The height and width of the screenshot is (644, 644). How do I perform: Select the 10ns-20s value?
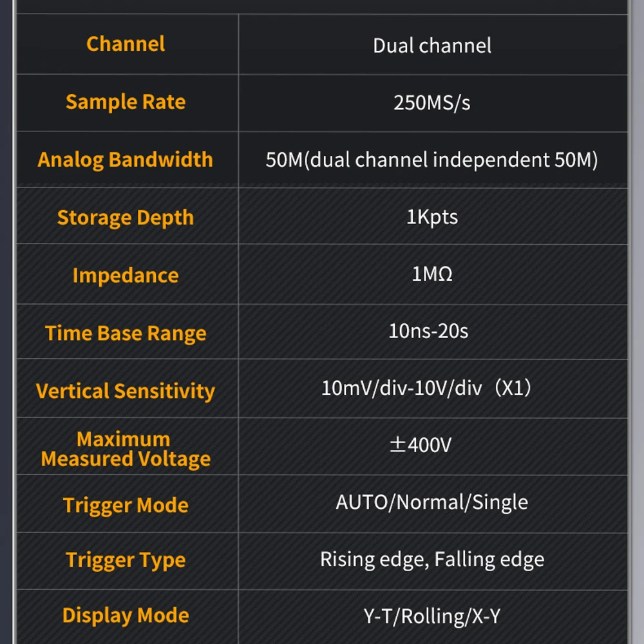click(x=428, y=332)
